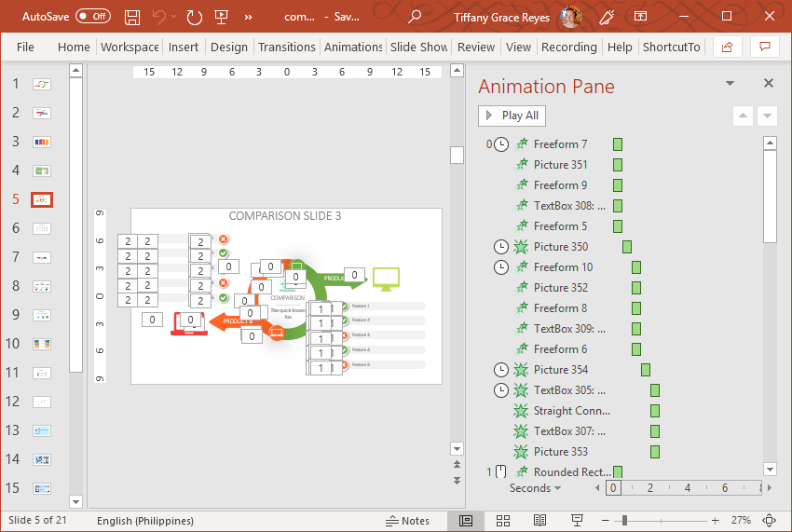792x532 pixels.
Task: Expand the Quick Access Toolbar overflow
Action: tap(248, 17)
